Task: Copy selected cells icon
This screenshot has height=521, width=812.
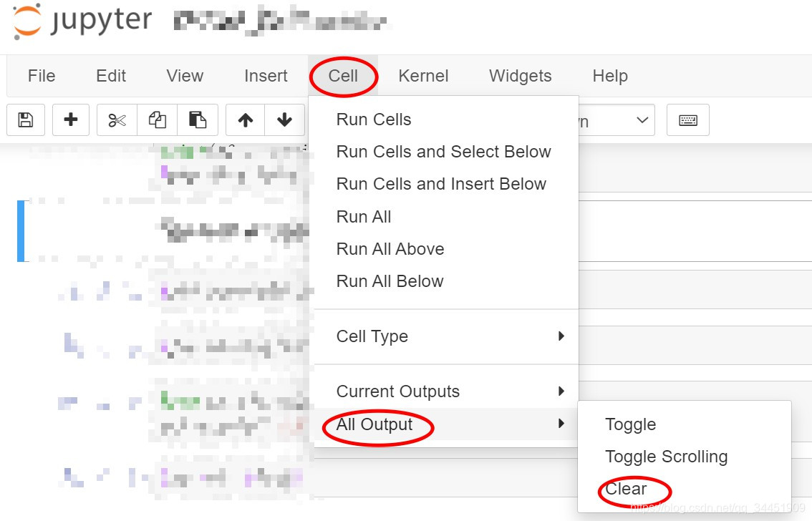Action: click(158, 120)
